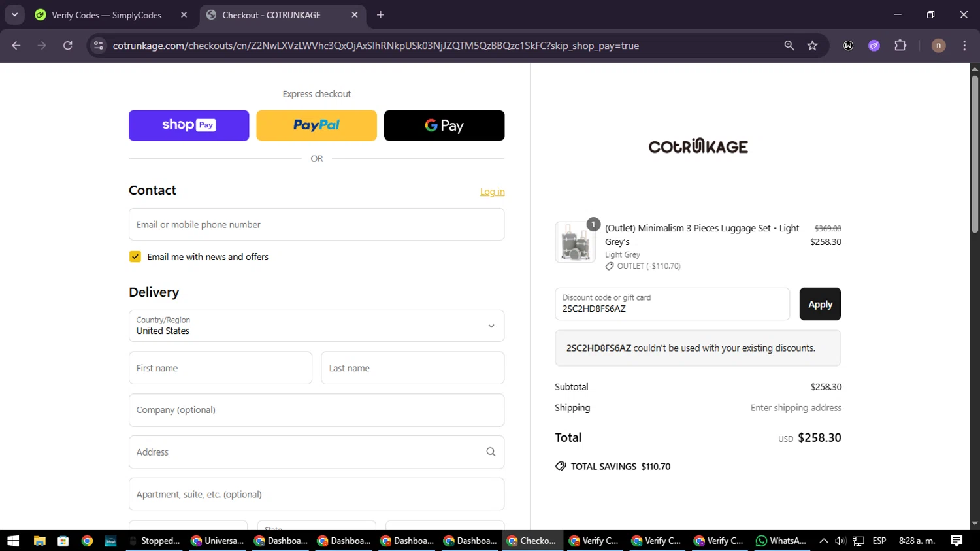Close the Checkout - COTRUNKAGE tab

click(x=355, y=15)
